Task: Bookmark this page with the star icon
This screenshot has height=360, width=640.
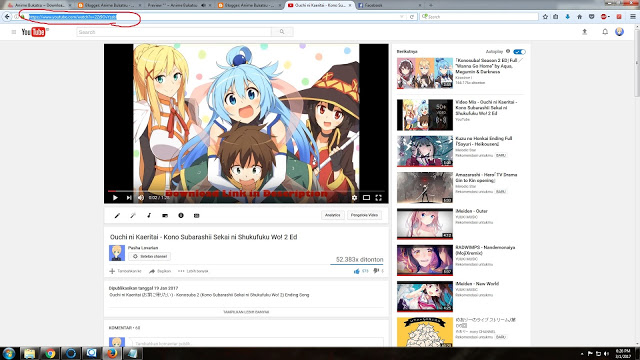Action: tap(545, 17)
